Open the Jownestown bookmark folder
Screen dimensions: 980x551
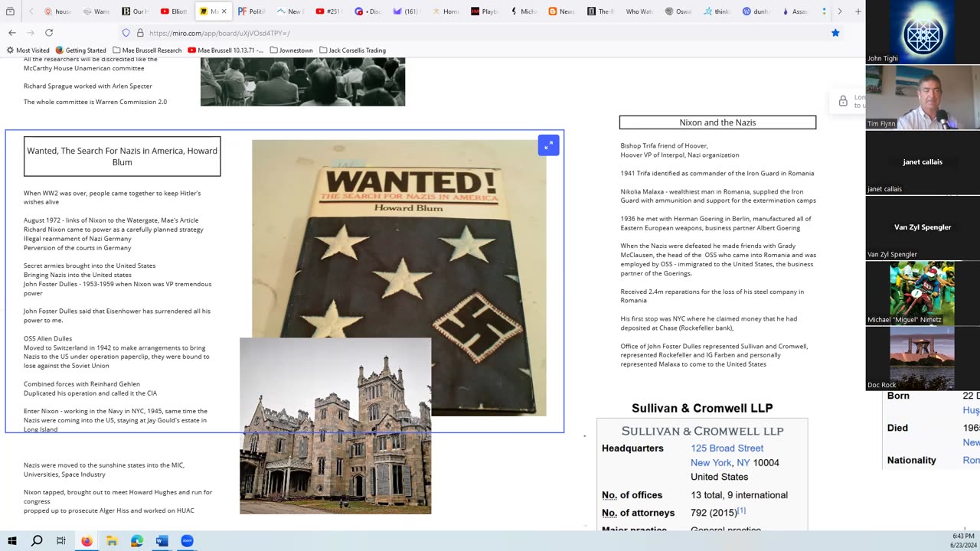(x=291, y=51)
